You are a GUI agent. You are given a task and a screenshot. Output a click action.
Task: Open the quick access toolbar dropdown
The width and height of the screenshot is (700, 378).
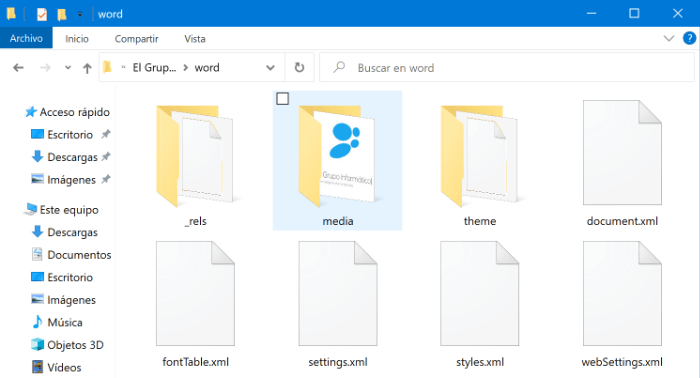[x=80, y=14]
